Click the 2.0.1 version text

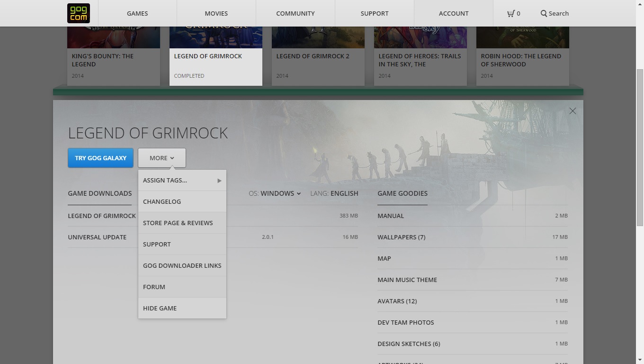[268, 237]
